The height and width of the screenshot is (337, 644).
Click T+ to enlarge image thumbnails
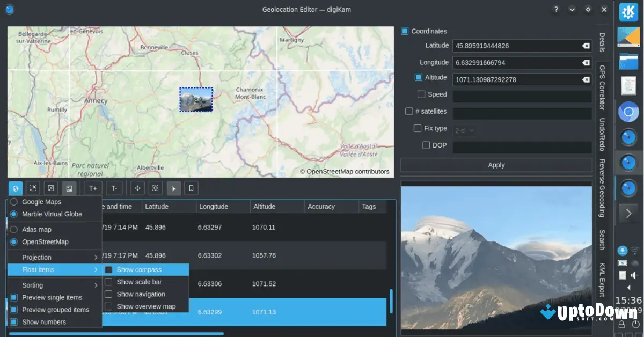[93, 188]
